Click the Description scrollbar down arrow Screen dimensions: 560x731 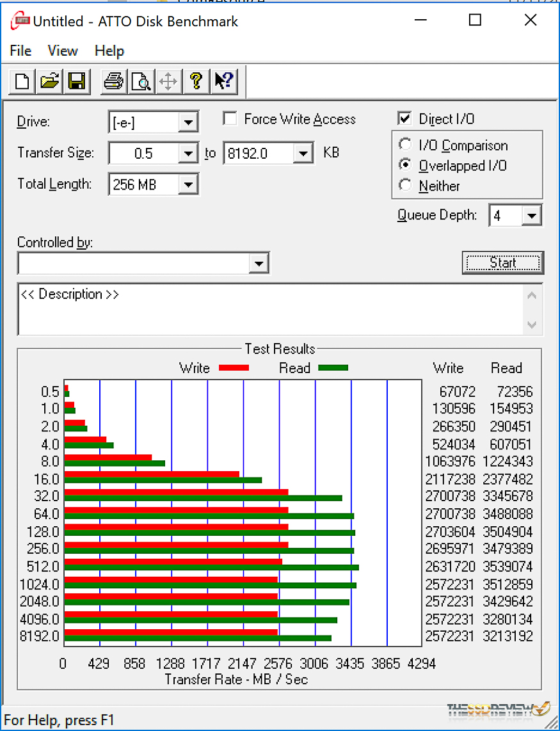pos(532,324)
